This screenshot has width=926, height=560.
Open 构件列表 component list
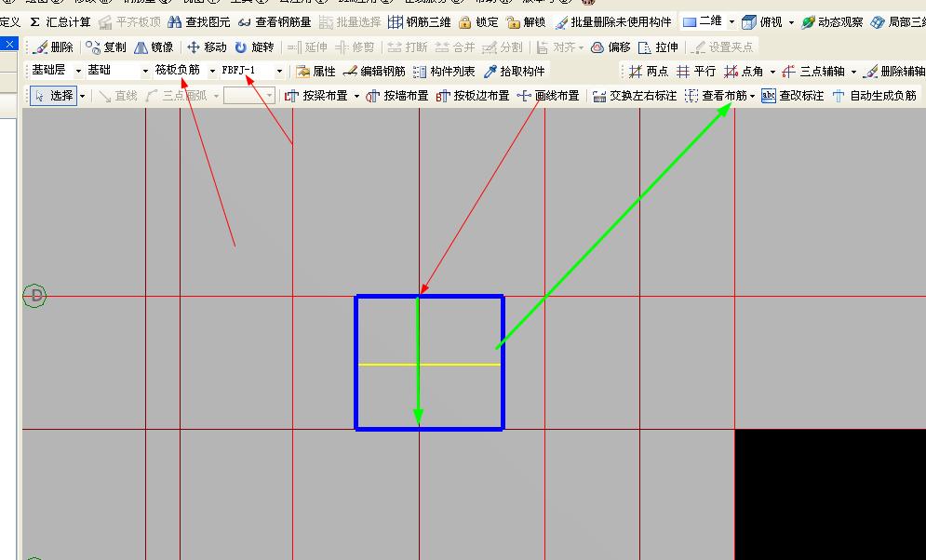(x=444, y=72)
